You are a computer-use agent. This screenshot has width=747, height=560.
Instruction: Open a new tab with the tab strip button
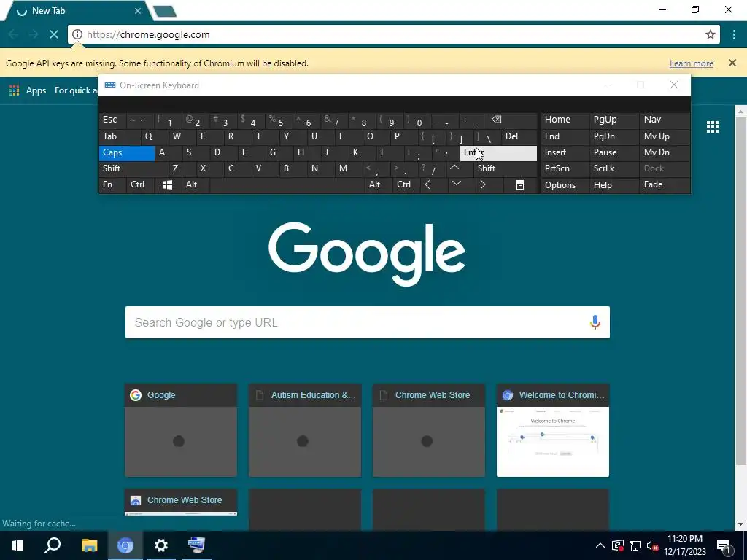point(166,11)
